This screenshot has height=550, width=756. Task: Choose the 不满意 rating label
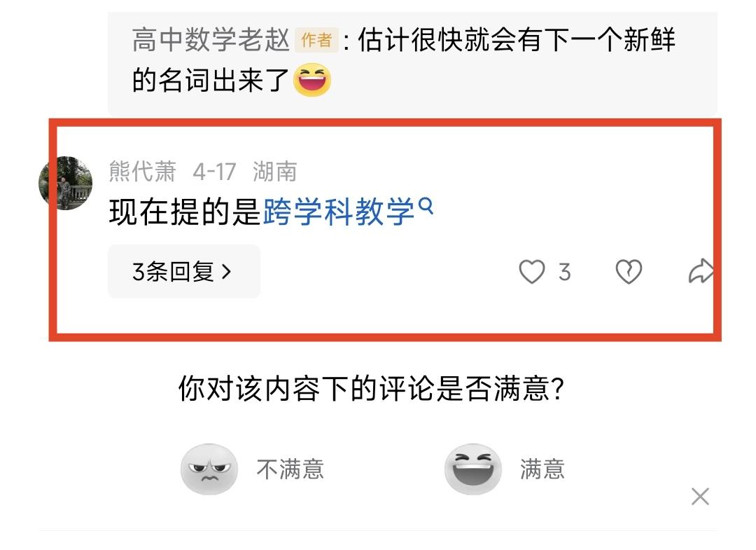tap(290, 469)
